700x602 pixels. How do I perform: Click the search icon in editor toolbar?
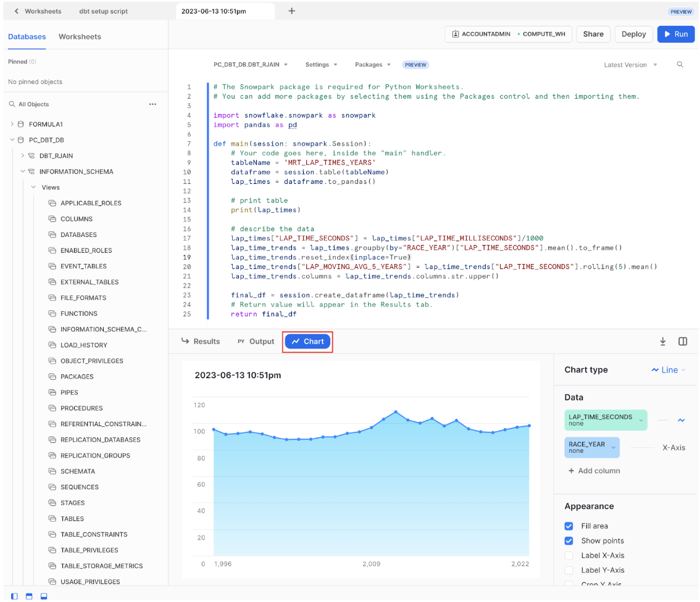tap(680, 65)
